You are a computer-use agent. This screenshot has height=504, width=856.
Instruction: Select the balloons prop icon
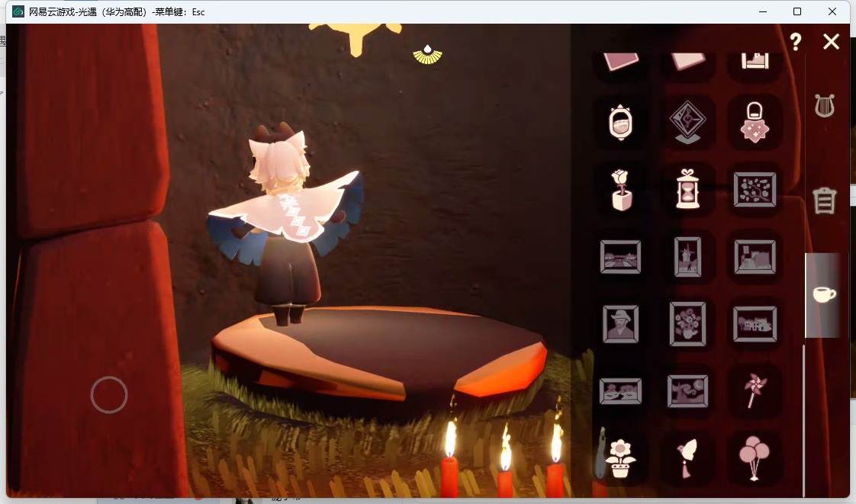tap(755, 457)
